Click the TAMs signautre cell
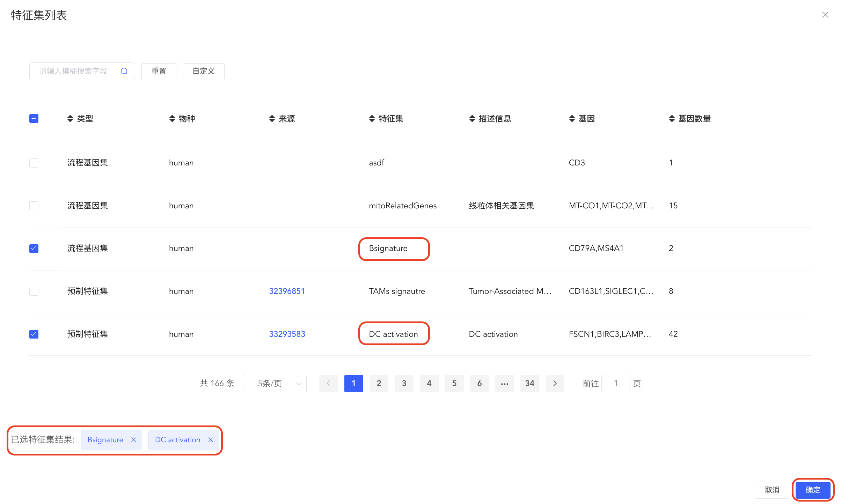 tap(397, 291)
